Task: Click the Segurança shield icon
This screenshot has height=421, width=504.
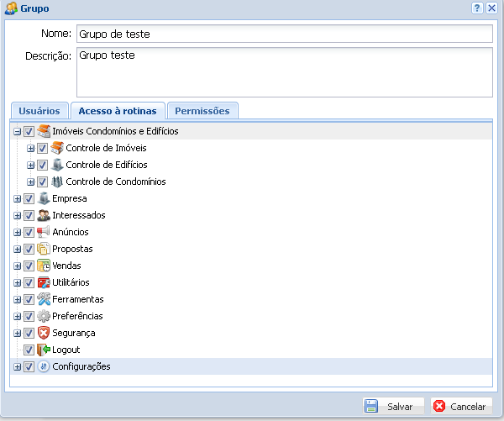Action: (x=45, y=333)
